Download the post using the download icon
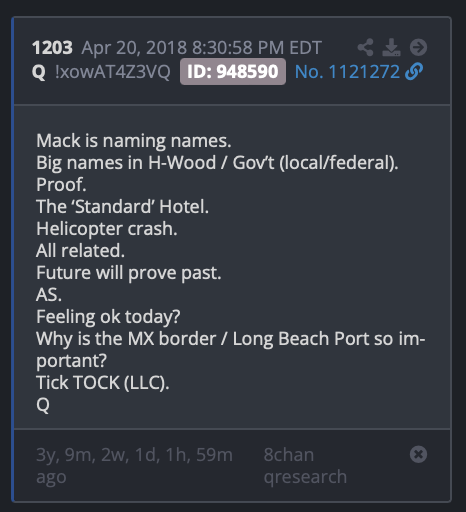 tap(391, 47)
